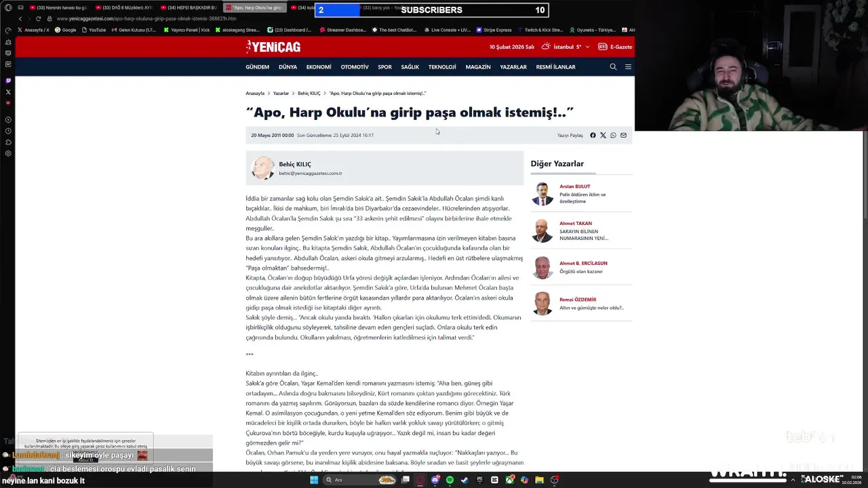868x488 pixels.
Task: Open Remzi ÖZDEMİR's column
Action: coord(582,304)
